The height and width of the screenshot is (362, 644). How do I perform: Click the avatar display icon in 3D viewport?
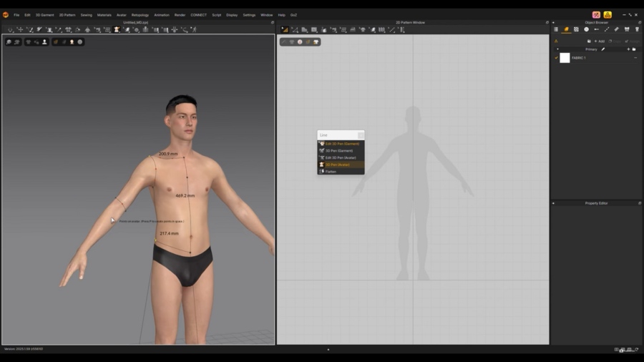(44, 42)
